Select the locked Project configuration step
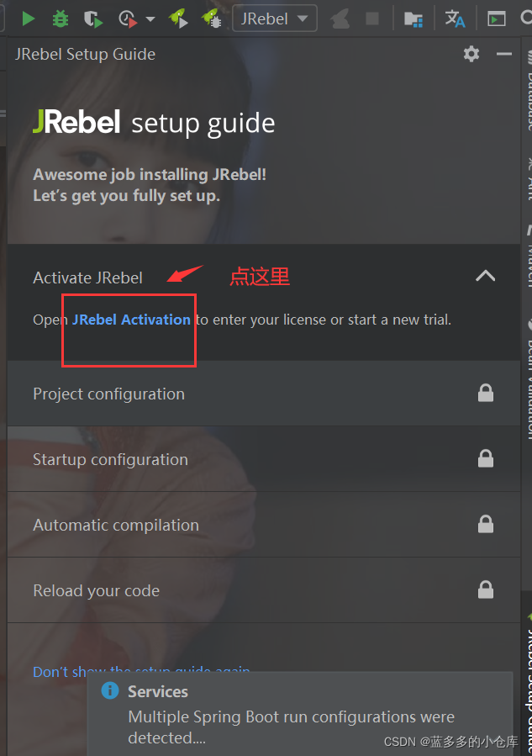This screenshot has height=756, width=532. 108,394
